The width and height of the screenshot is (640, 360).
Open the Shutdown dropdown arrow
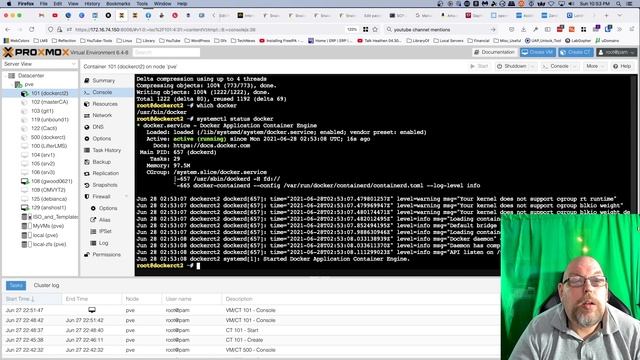tap(533, 66)
